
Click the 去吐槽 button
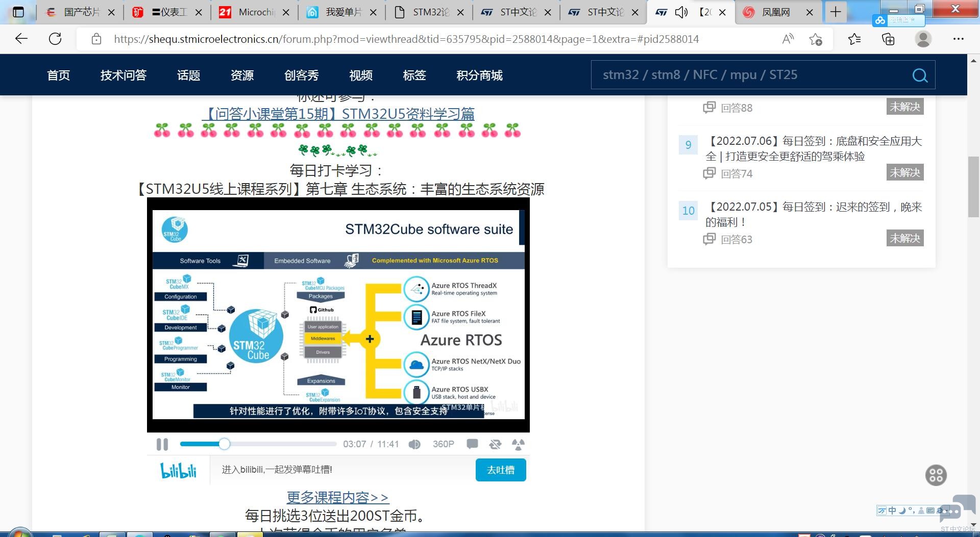pyautogui.click(x=501, y=470)
